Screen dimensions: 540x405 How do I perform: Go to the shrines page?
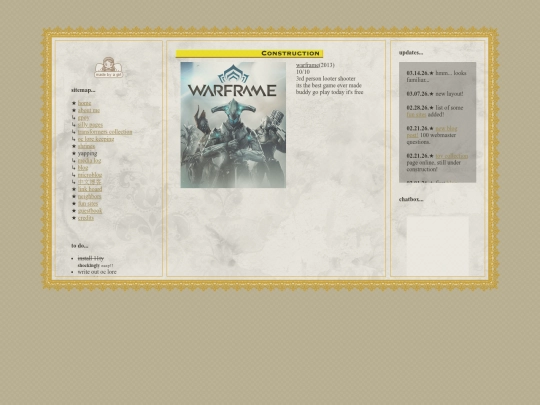(86, 146)
